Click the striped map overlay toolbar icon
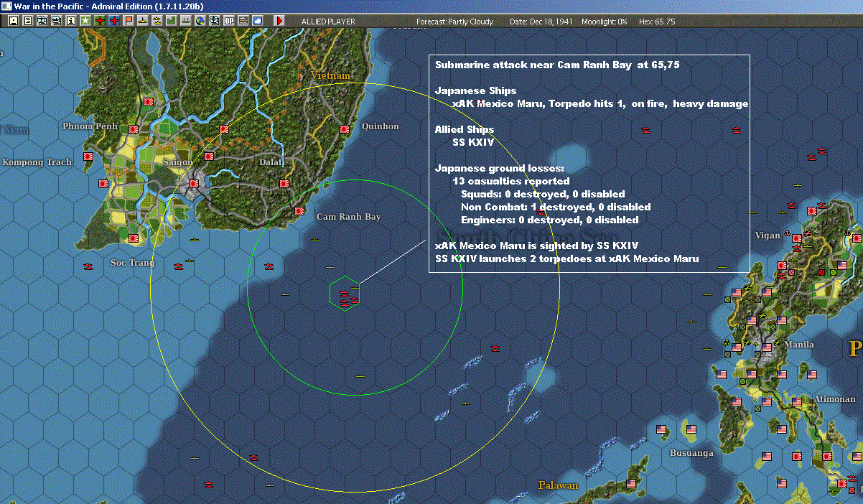Screen dimensions: 863x504 pos(243,21)
